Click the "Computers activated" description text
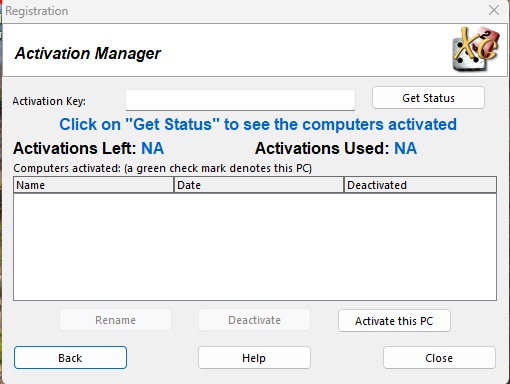Viewport: 510px width, 384px height. [162, 168]
